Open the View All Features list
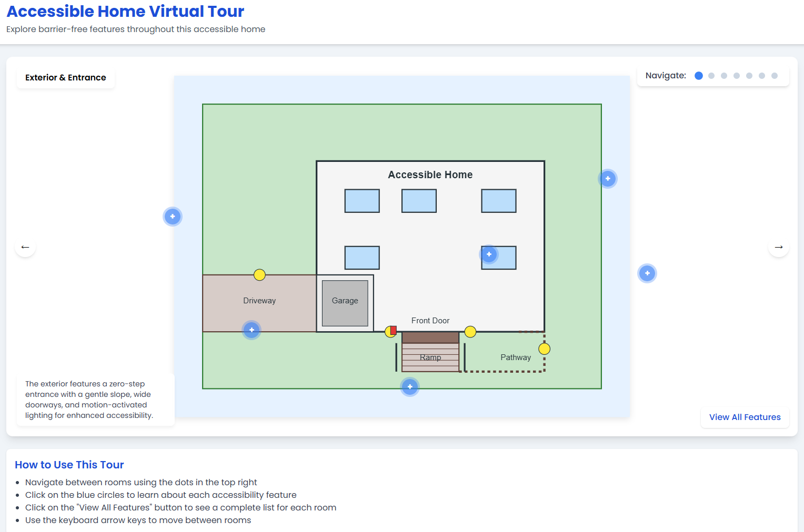This screenshot has height=532, width=804. tap(745, 417)
